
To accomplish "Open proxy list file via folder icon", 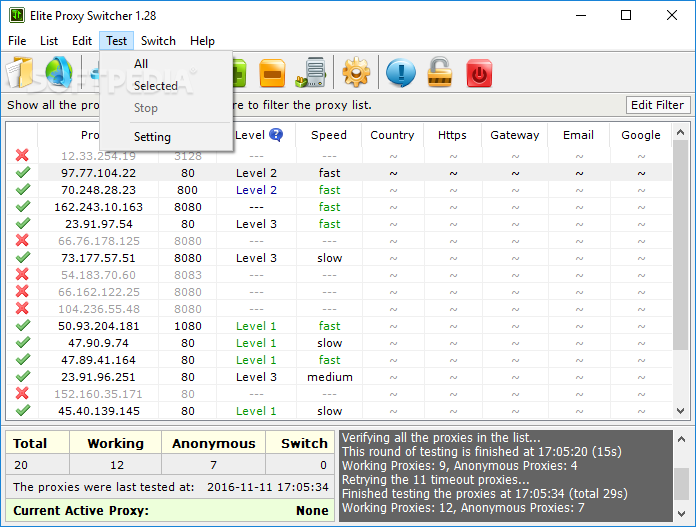I will 20,72.
